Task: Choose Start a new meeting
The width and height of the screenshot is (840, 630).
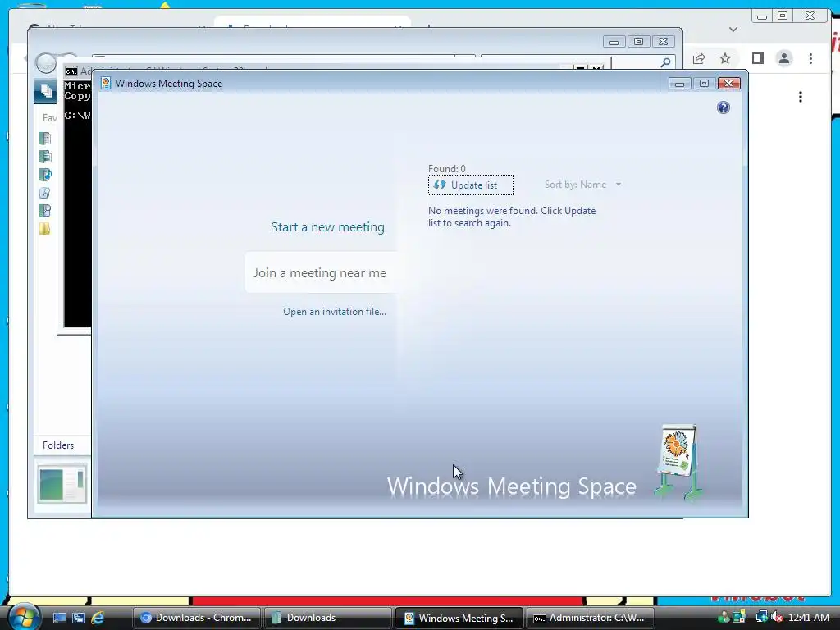Action: 327,227
